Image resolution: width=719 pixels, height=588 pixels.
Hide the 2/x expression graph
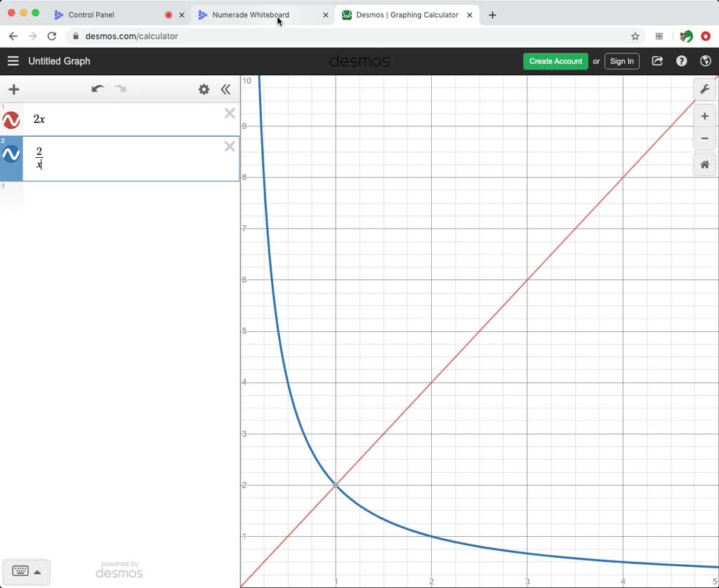point(11,154)
